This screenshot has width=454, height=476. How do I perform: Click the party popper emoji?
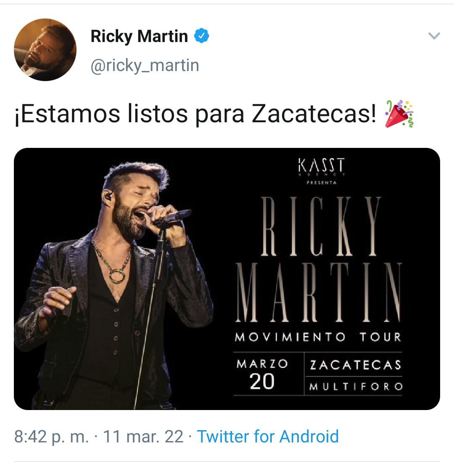pos(399,113)
